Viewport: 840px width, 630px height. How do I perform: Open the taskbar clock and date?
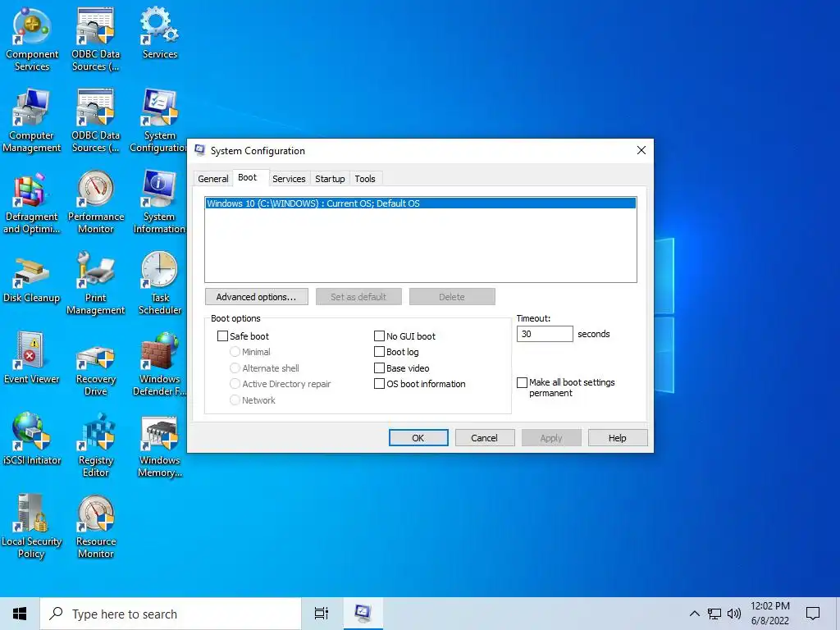coord(769,614)
